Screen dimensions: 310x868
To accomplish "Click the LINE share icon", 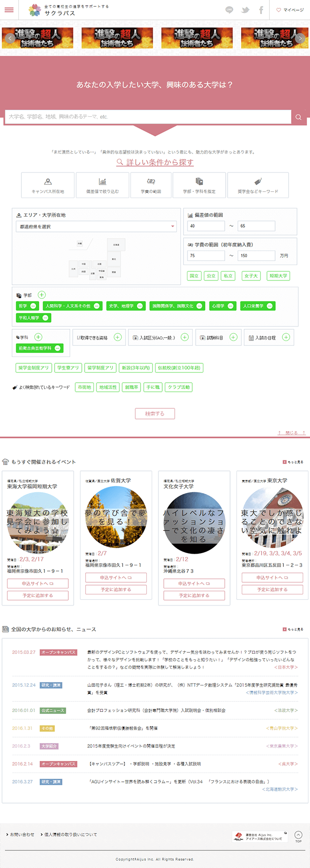I will click(x=229, y=10).
